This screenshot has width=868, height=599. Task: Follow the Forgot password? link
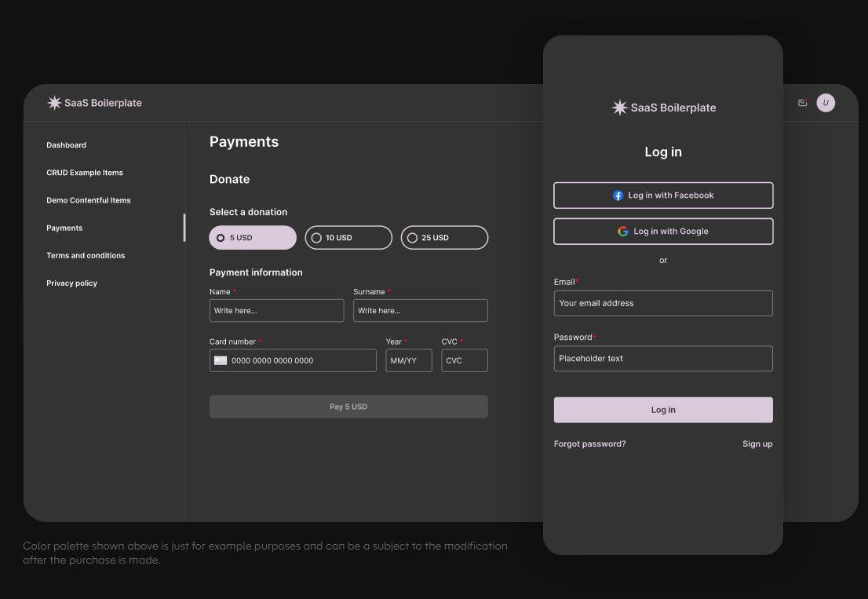(x=589, y=444)
